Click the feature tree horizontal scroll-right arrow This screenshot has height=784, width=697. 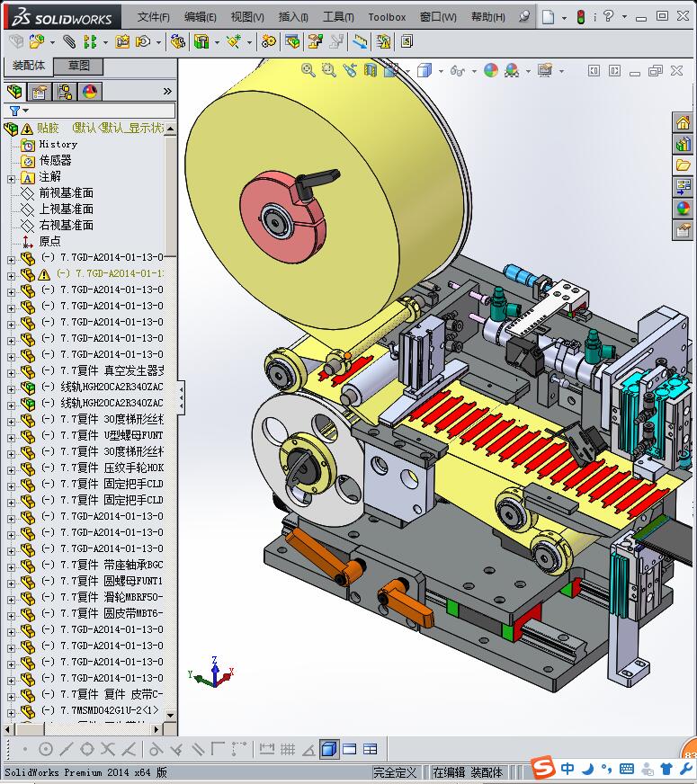[x=156, y=729]
